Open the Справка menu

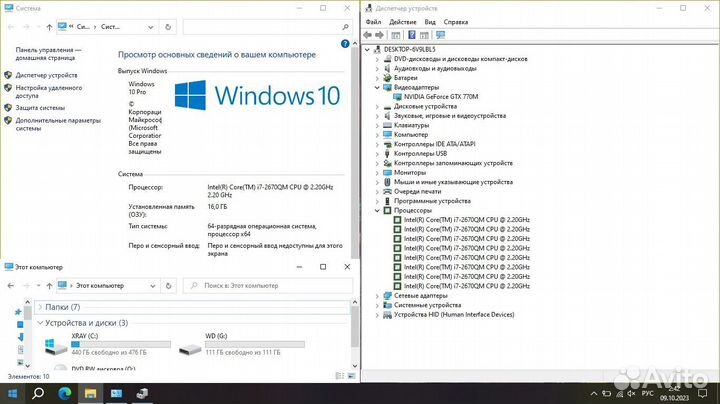[456, 22]
